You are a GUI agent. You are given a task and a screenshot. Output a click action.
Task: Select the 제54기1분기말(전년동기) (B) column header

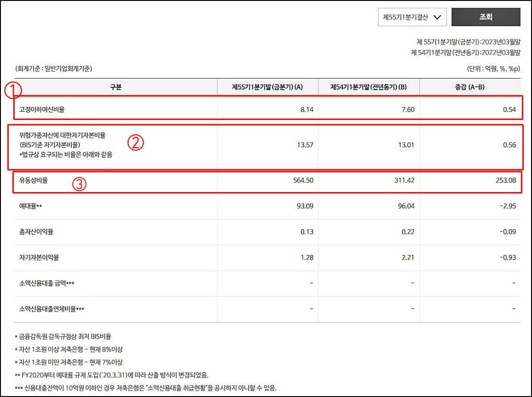pyautogui.click(x=368, y=87)
